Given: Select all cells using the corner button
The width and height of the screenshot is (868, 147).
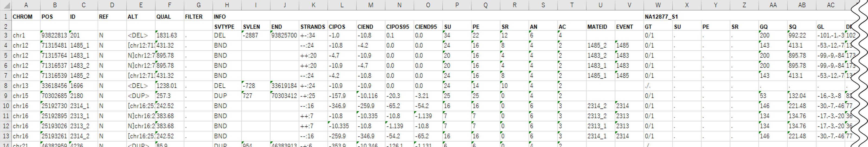Looking at the screenshot, I should [5, 5].
